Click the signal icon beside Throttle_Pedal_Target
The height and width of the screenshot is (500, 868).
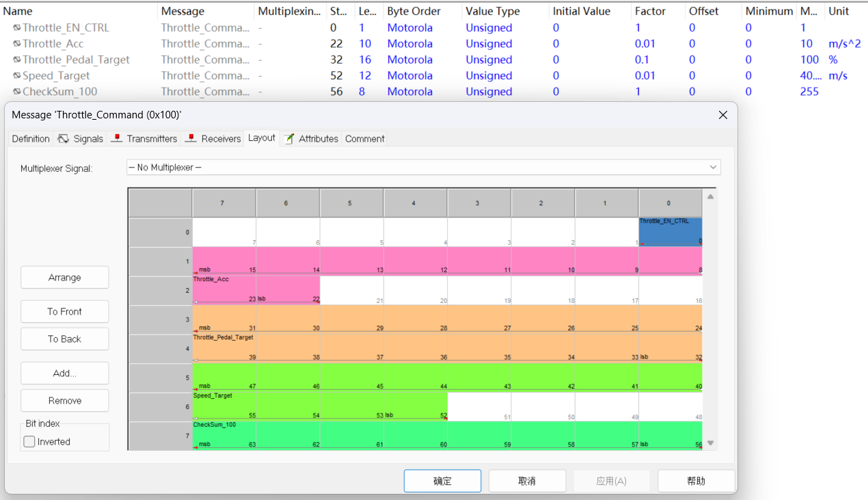pyautogui.click(x=16, y=60)
